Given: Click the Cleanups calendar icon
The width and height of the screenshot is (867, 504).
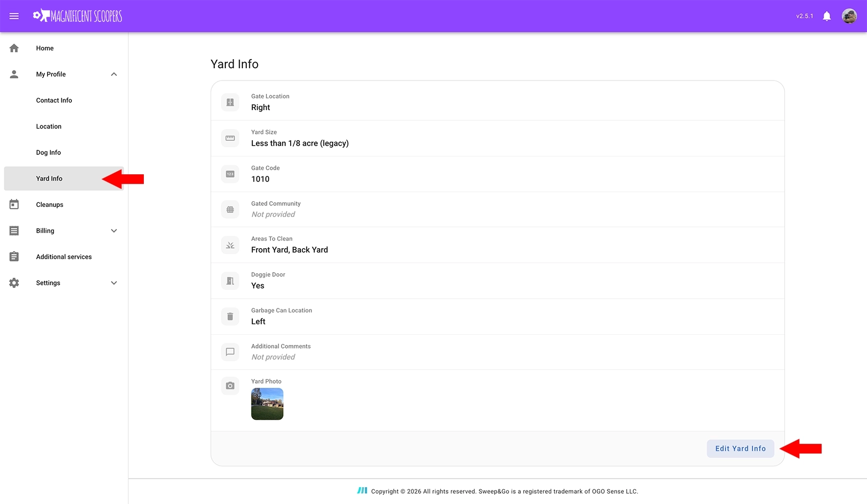Looking at the screenshot, I should (x=14, y=205).
